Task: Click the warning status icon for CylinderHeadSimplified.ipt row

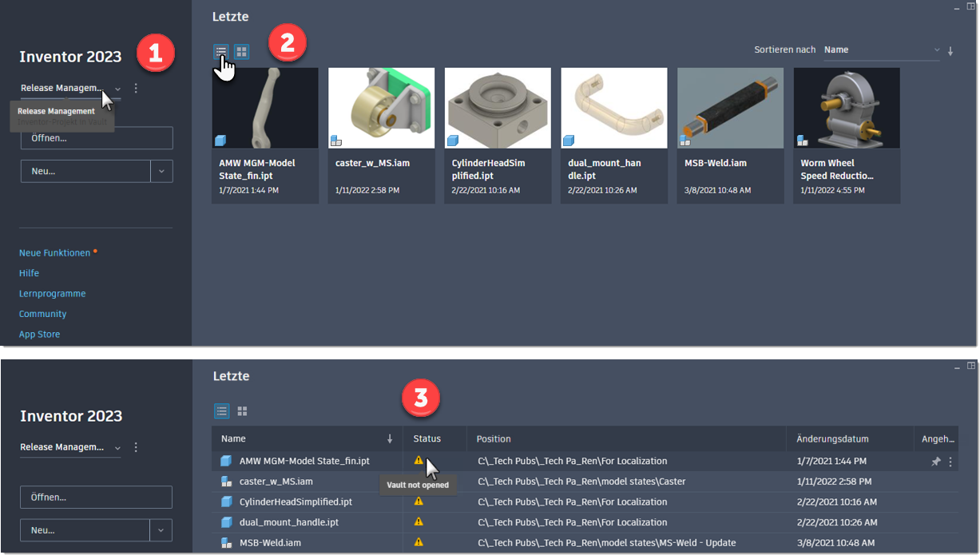Action: pyautogui.click(x=419, y=501)
